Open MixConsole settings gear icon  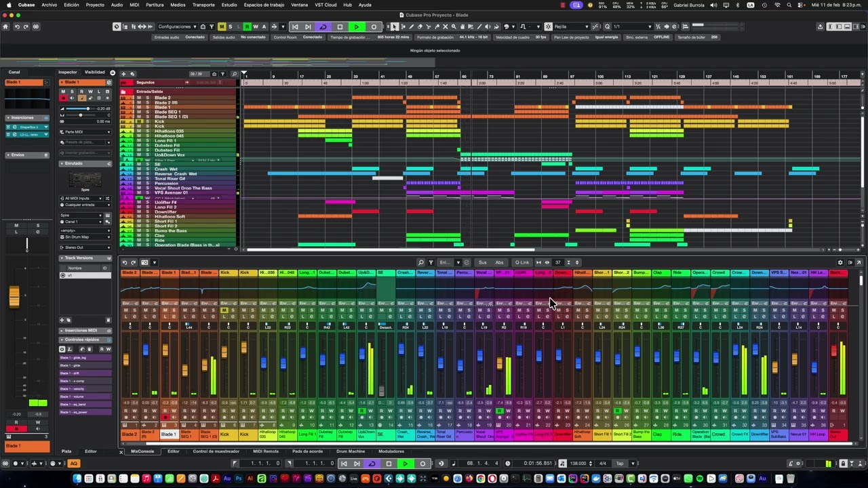point(840,262)
